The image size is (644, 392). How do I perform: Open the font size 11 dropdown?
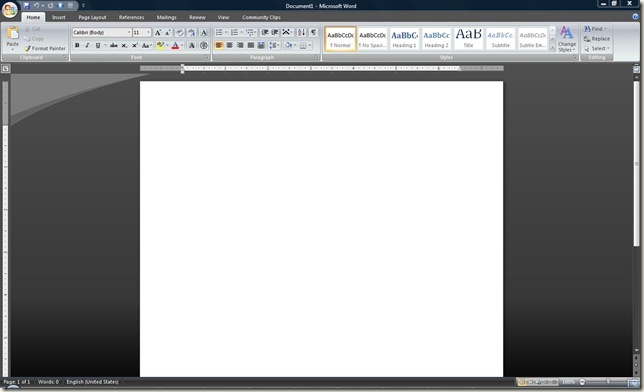(x=148, y=32)
